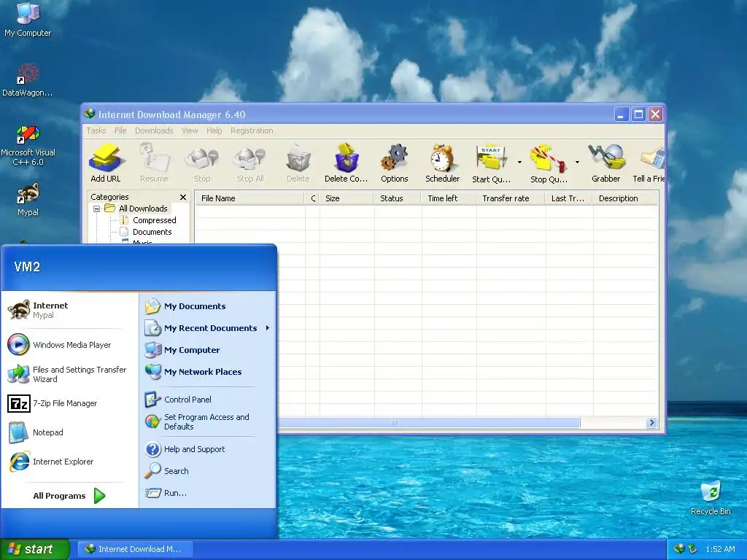The image size is (747, 560).
Task: Open IDM Options gear icon
Action: tap(395, 163)
